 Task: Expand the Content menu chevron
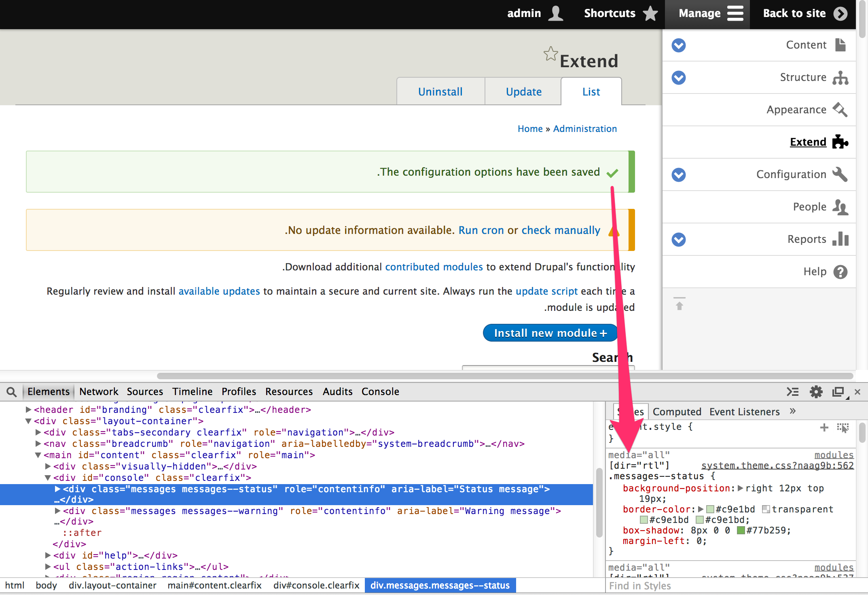tap(679, 45)
